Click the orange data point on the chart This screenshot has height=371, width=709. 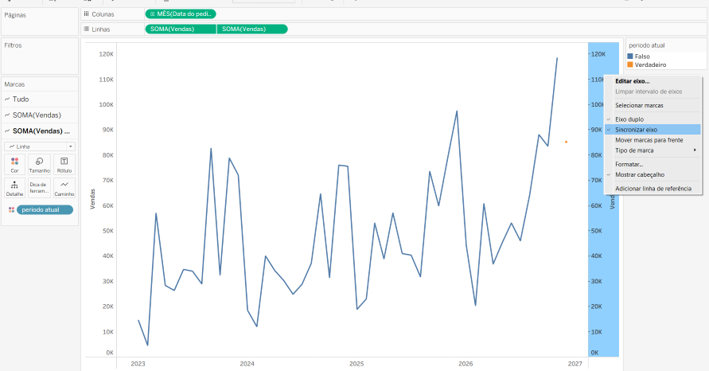pos(566,142)
